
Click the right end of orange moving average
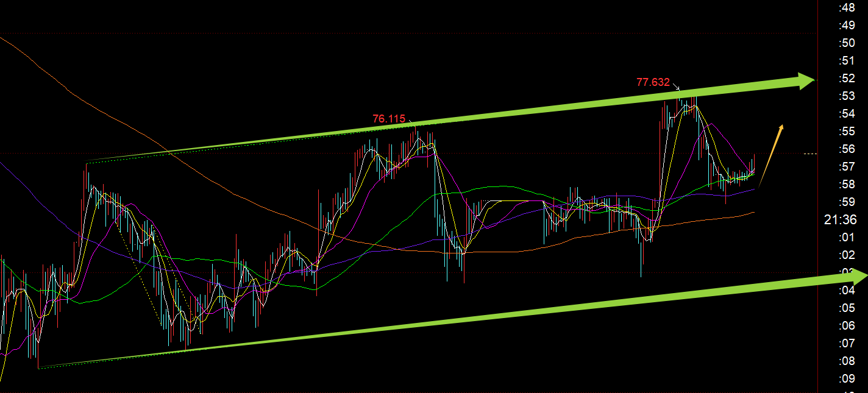(x=753, y=213)
